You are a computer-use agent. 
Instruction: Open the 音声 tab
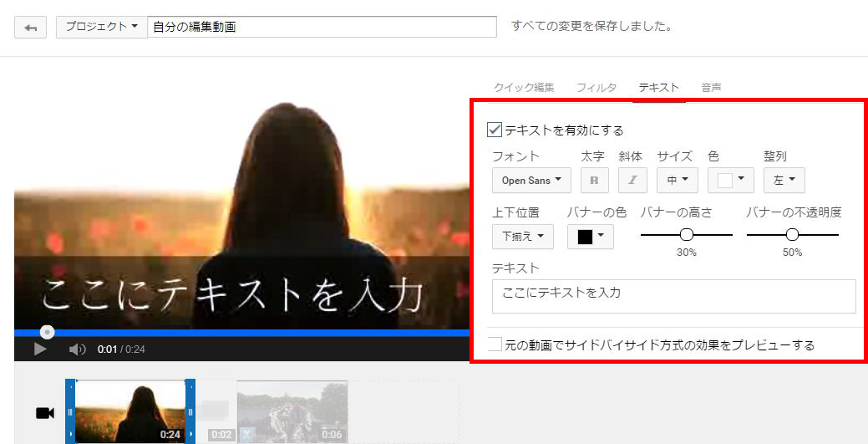coord(711,87)
